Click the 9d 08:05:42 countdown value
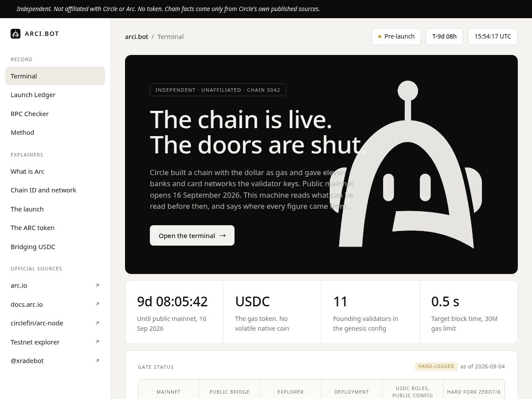 click(172, 301)
